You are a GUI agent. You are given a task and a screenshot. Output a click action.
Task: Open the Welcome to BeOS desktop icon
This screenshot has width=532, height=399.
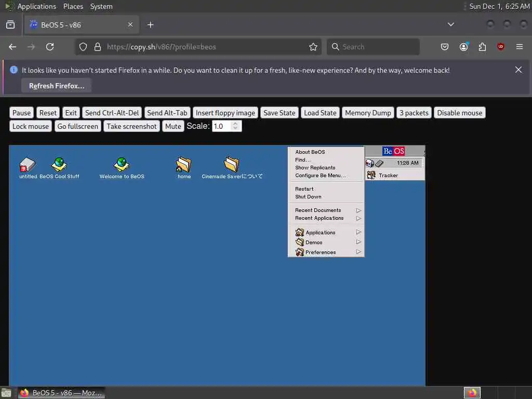coord(122,165)
